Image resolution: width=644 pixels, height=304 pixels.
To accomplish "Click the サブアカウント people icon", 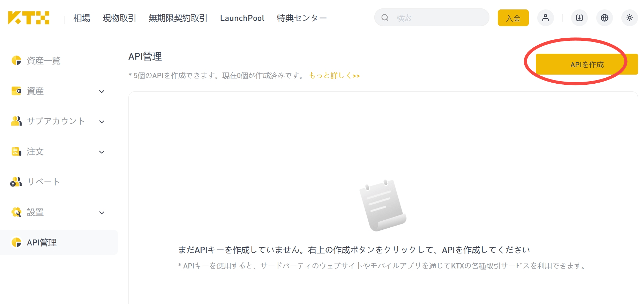I will (16, 121).
